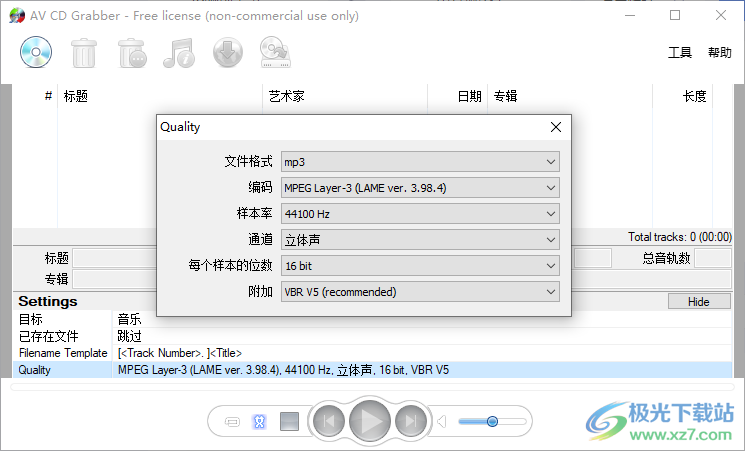
Task: Click the volume slider handle
Action: [x=493, y=422]
